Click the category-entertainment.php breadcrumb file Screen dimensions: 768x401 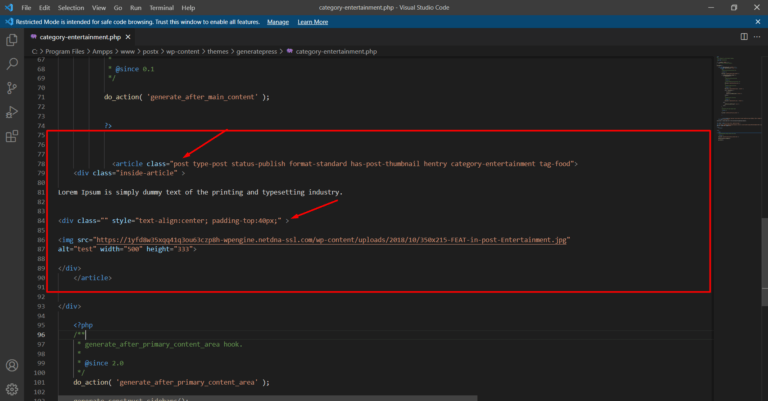point(336,51)
